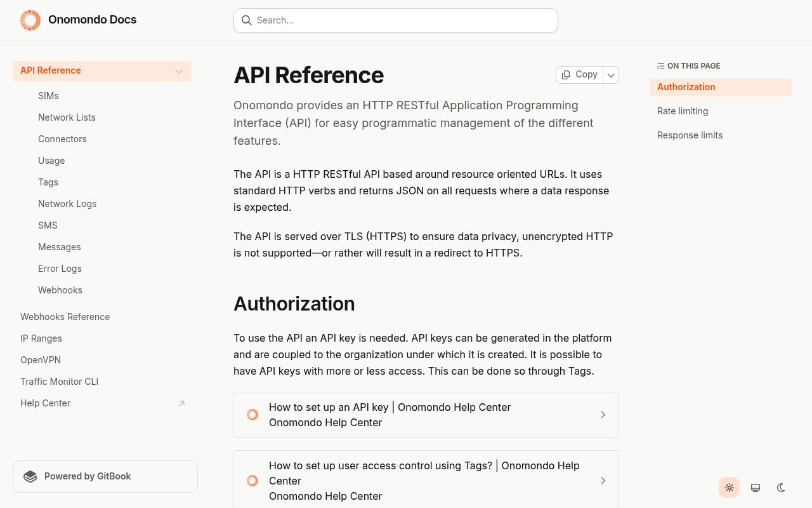This screenshot has width=812, height=508.
Task: Click Powered by GitBook button
Action: [x=105, y=476]
